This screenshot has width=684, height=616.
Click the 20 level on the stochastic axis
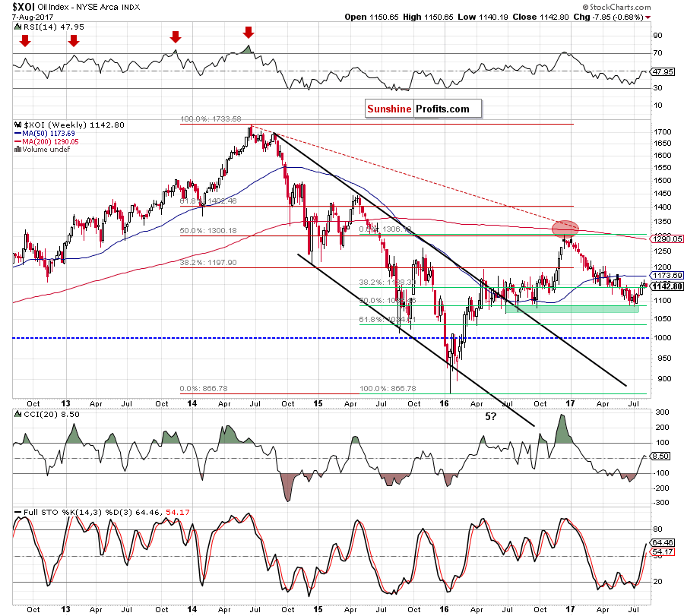tap(657, 582)
